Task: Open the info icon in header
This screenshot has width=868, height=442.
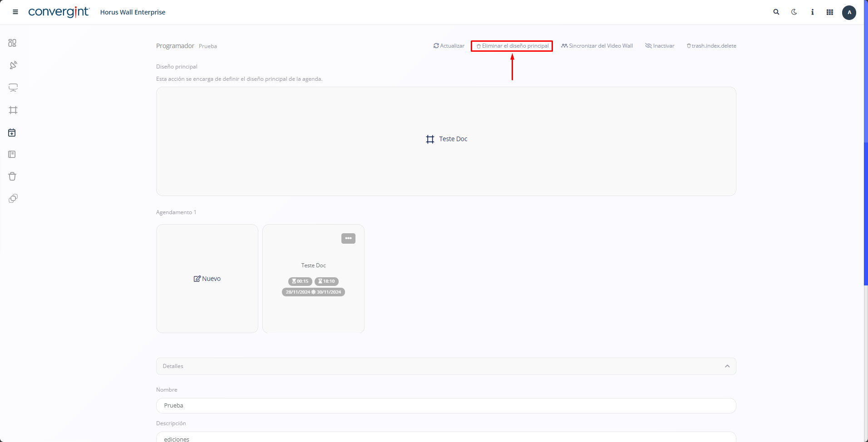Action: point(812,12)
